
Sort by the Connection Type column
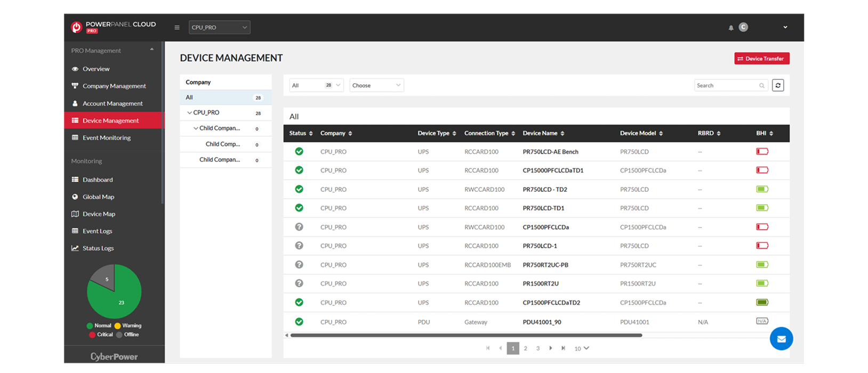click(x=489, y=133)
